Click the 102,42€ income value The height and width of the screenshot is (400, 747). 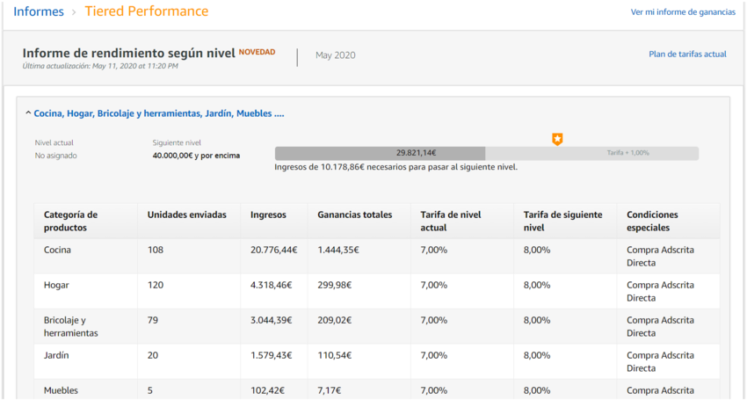(x=267, y=390)
